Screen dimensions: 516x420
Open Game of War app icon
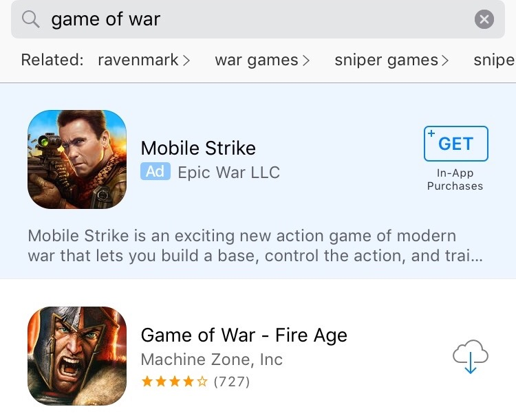[x=77, y=356]
